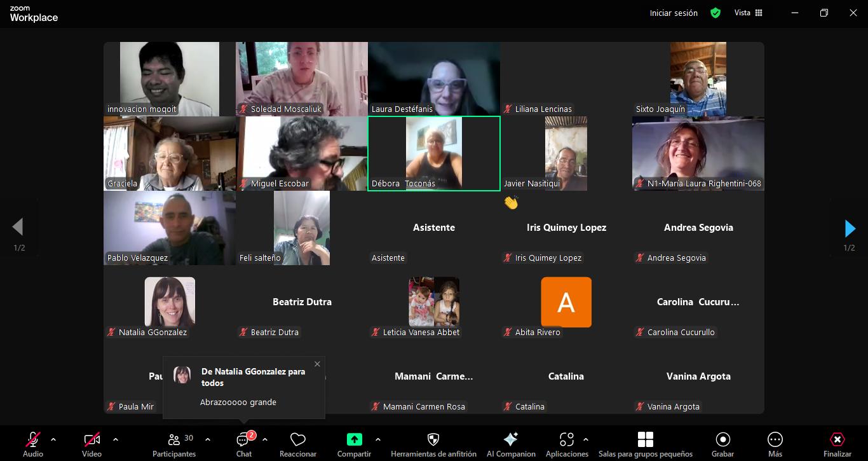Launch AI Companion sparkle icon
This screenshot has width=868, height=461.
(x=510, y=439)
